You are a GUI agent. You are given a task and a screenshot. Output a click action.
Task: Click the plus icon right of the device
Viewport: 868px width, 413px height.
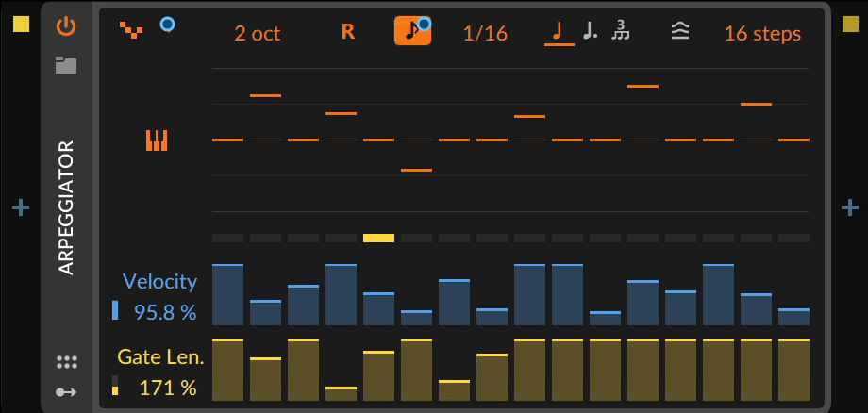pos(849,207)
